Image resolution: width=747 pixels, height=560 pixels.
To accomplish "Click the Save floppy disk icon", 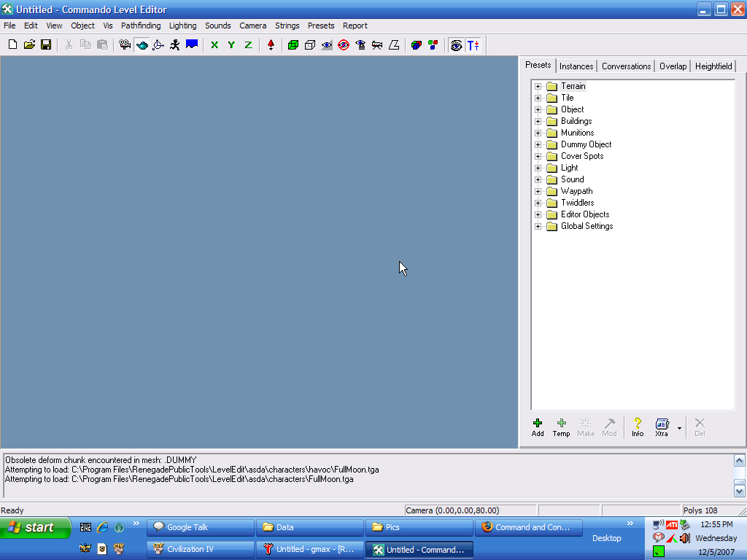I will point(46,45).
